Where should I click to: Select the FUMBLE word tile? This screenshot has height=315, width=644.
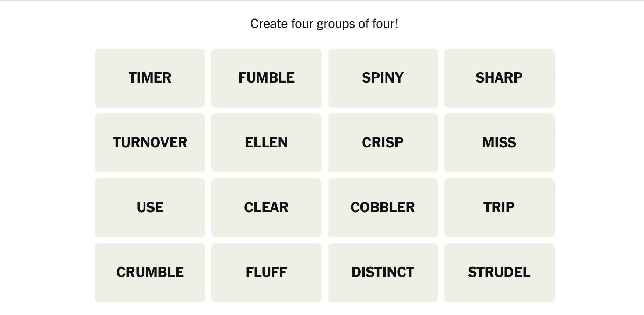(266, 78)
